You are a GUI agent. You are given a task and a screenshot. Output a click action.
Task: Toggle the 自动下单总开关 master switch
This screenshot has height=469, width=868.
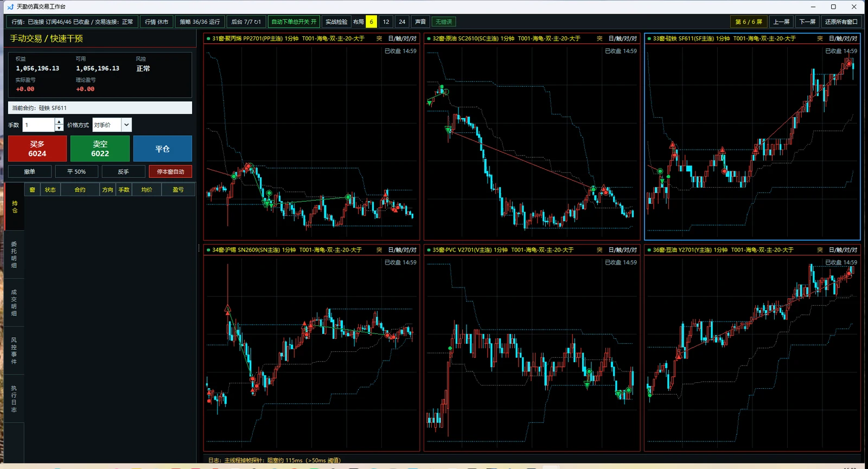click(293, 22)
